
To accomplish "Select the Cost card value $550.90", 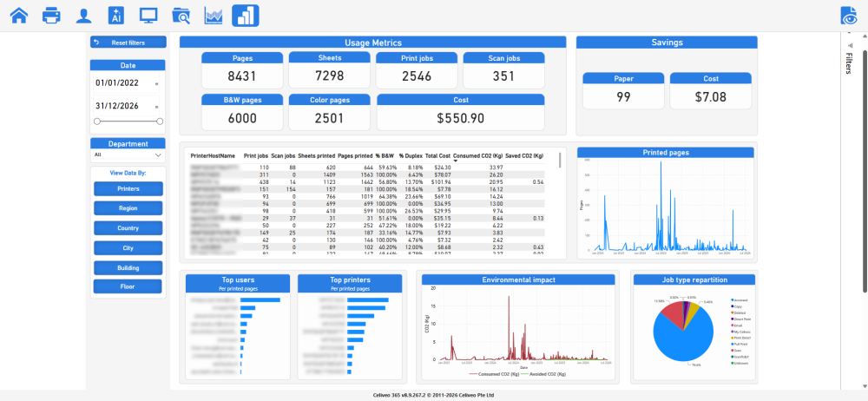I will 461,118.
